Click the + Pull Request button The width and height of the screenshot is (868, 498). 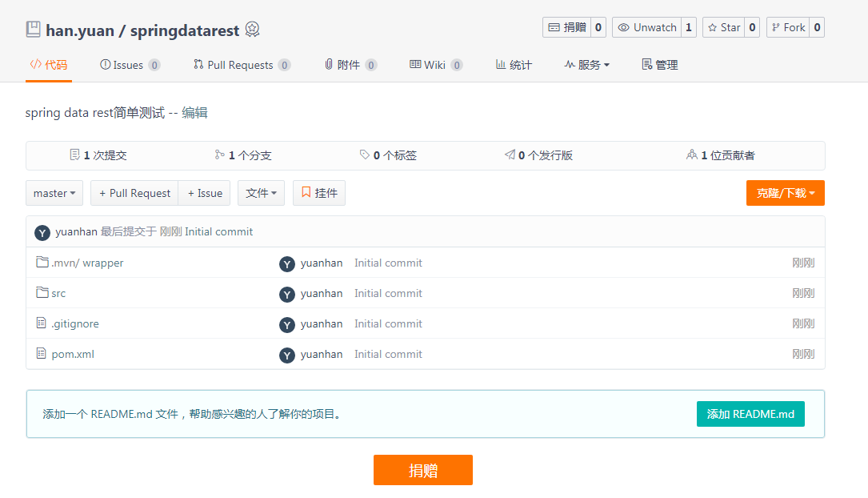[134, 193]
